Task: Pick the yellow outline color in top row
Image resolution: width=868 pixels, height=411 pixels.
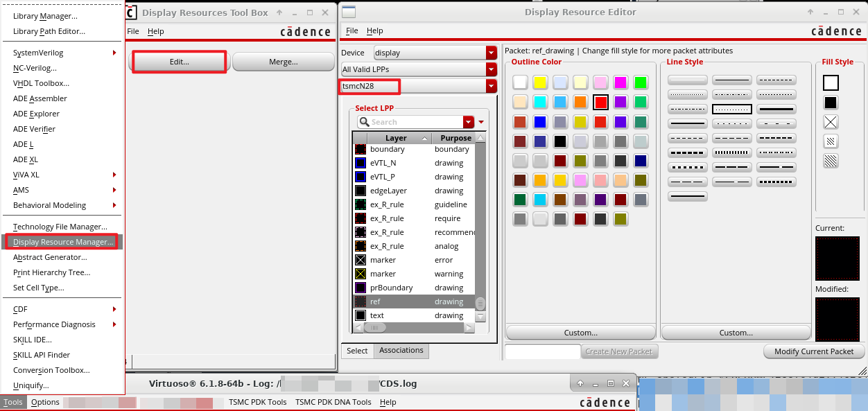Action: 540,82
